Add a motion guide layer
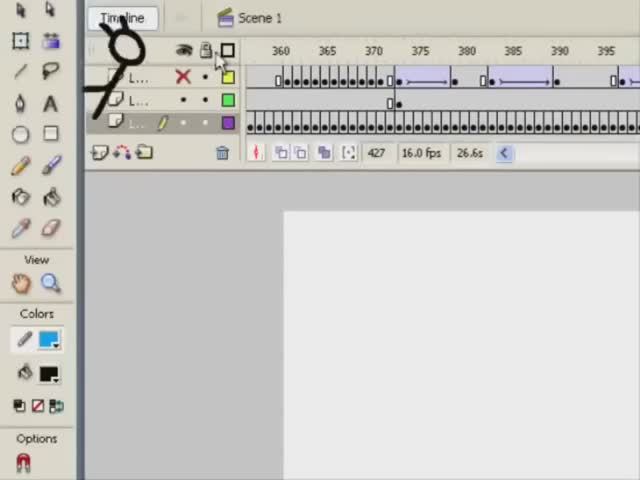This screenshot has width=640, height=480. 122,153
